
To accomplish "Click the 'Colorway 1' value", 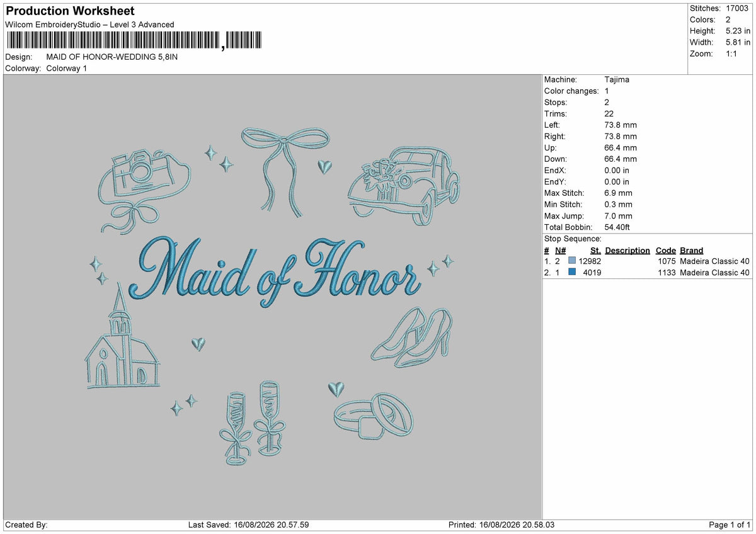I will coord(67,68).
